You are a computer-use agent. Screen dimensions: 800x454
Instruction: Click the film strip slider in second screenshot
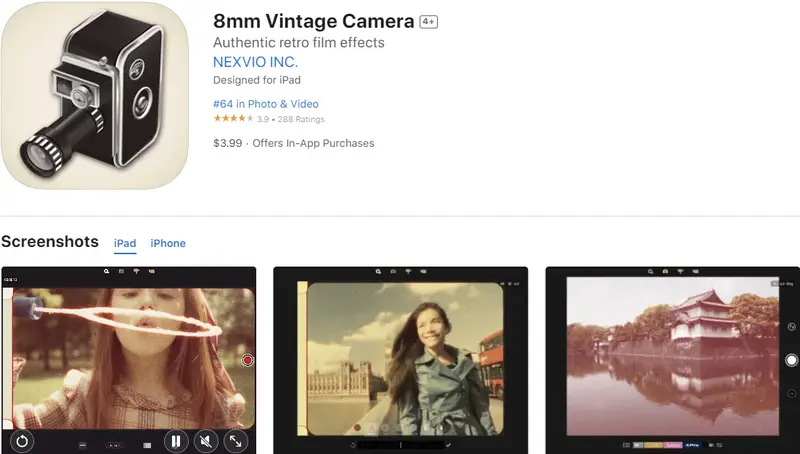coord(400,444)
